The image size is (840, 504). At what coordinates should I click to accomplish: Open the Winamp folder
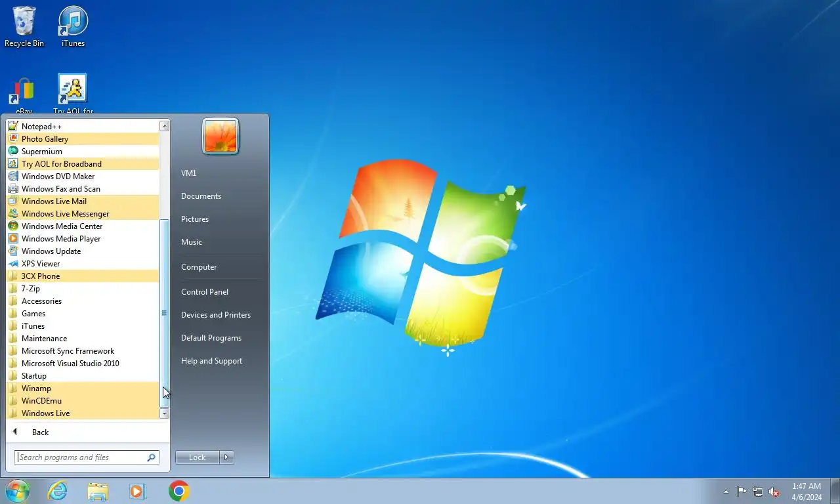pos(83,388)
